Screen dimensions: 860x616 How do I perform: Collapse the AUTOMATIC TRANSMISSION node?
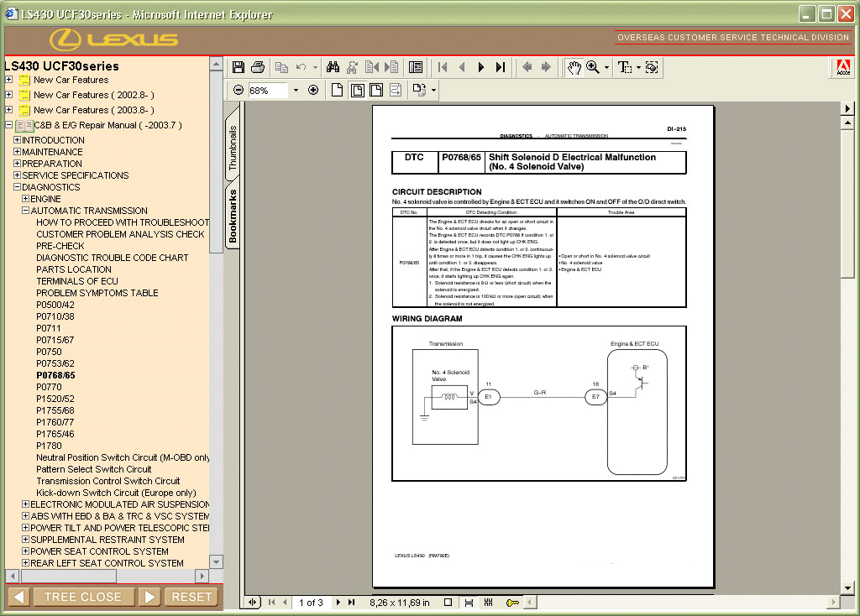point(25,211)
